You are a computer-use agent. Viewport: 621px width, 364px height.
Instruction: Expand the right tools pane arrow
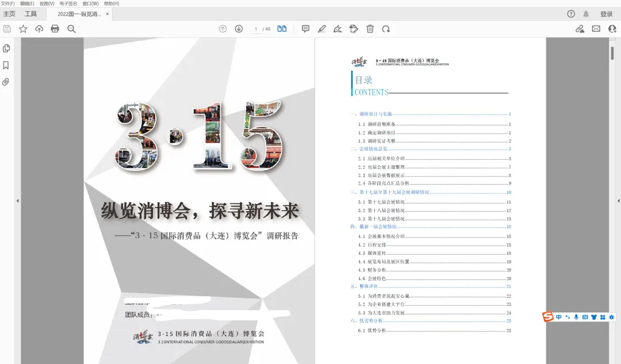point(619,201)
